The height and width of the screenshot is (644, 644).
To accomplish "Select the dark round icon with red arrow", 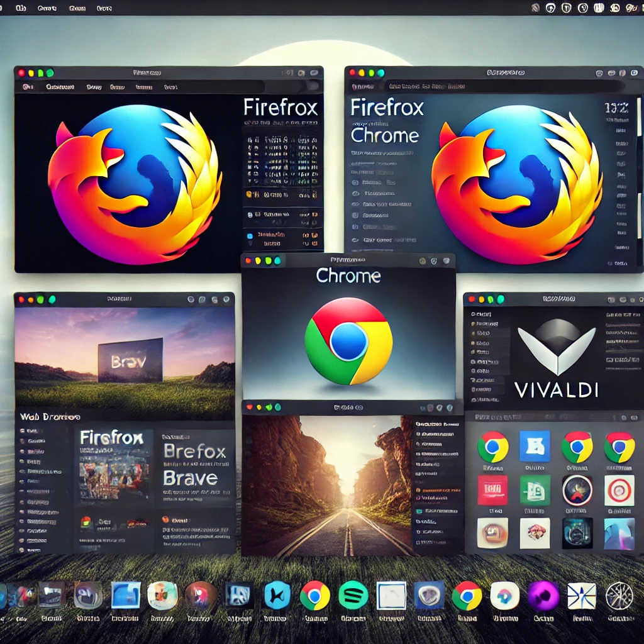I will (x=577, y=490).
